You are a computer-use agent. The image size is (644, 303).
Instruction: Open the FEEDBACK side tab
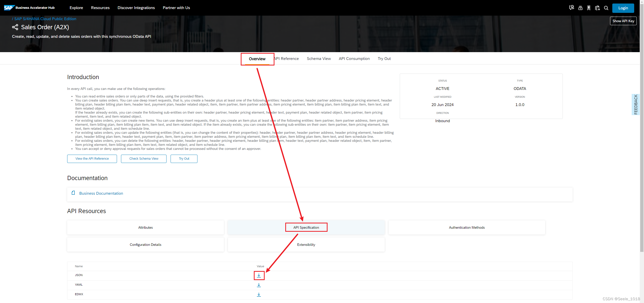pyautogui.click(x=635, y=105)
